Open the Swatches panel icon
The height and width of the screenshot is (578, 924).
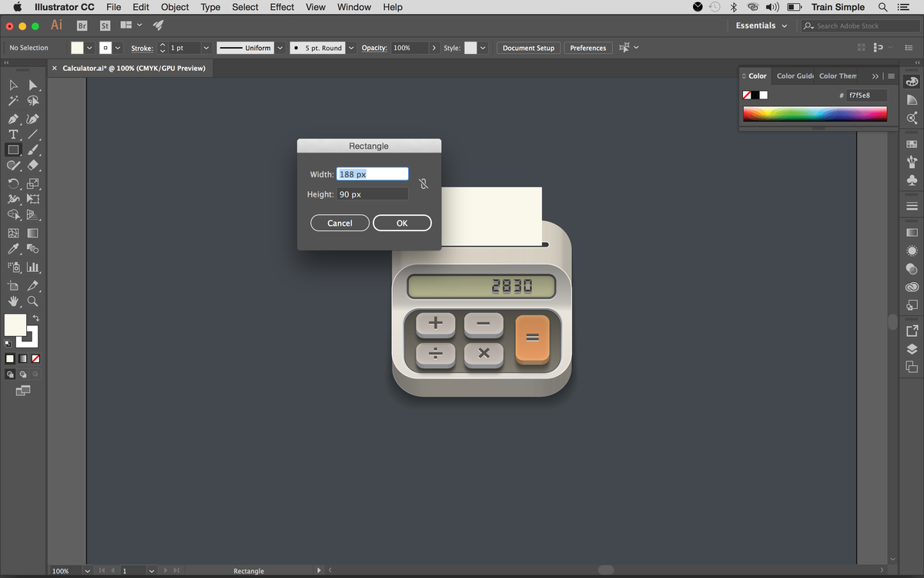tap(912, 143)
